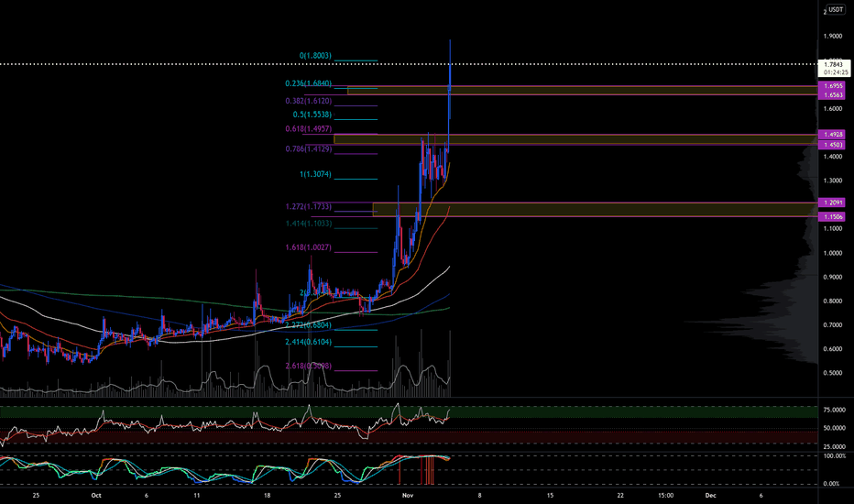Click the 1.0000 price axis label
The width and height of the screenshot is (854, 504).
pos(833,253)
